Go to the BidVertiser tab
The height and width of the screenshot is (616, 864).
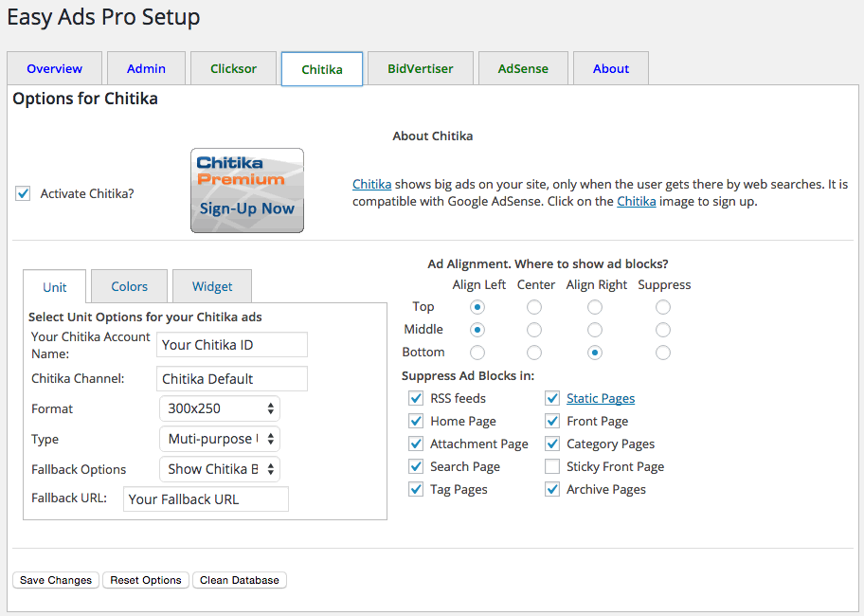point(421,68)
